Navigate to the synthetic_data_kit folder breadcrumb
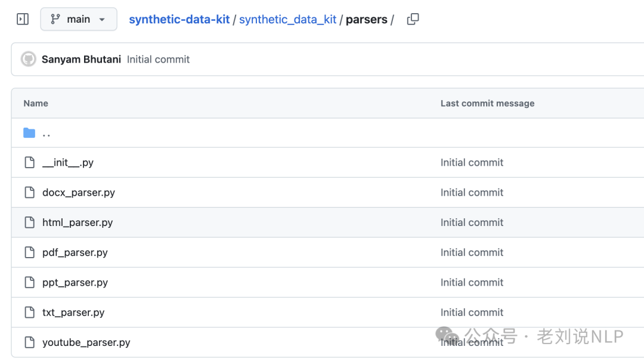 (x=287, y=19)
